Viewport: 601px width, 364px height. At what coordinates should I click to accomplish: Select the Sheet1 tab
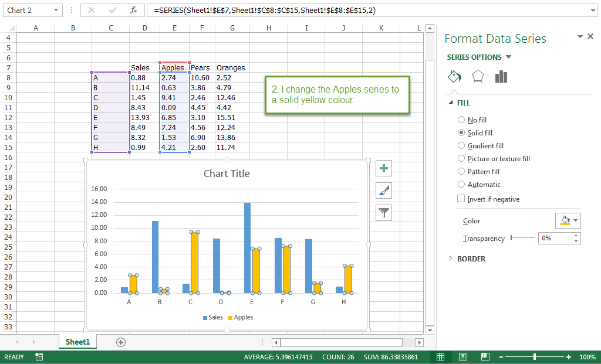pyautogui.click(x=77, y=342)
